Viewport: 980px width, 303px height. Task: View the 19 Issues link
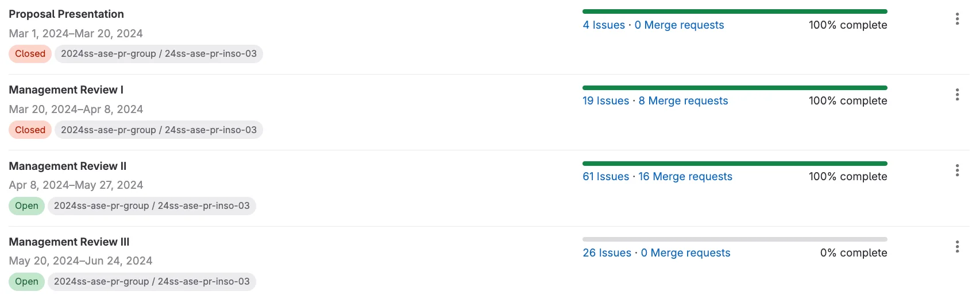[605, 101]
